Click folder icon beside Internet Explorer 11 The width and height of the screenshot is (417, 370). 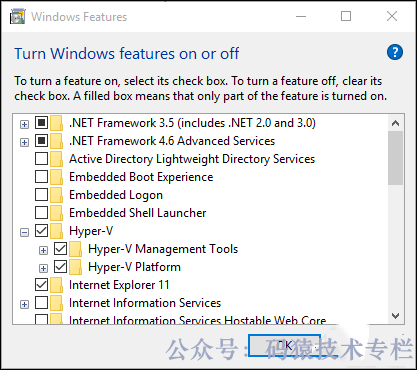57,285
